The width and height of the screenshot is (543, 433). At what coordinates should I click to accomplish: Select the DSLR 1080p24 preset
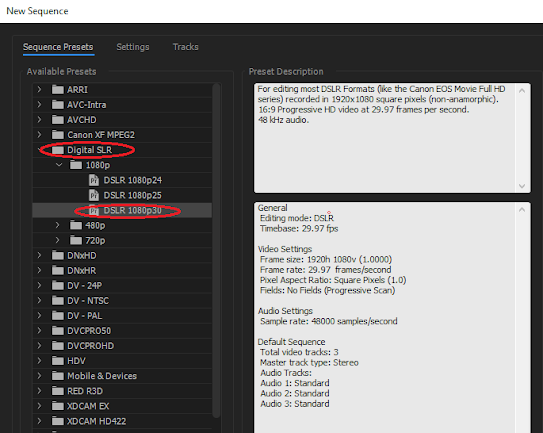(x=133, y=180)
